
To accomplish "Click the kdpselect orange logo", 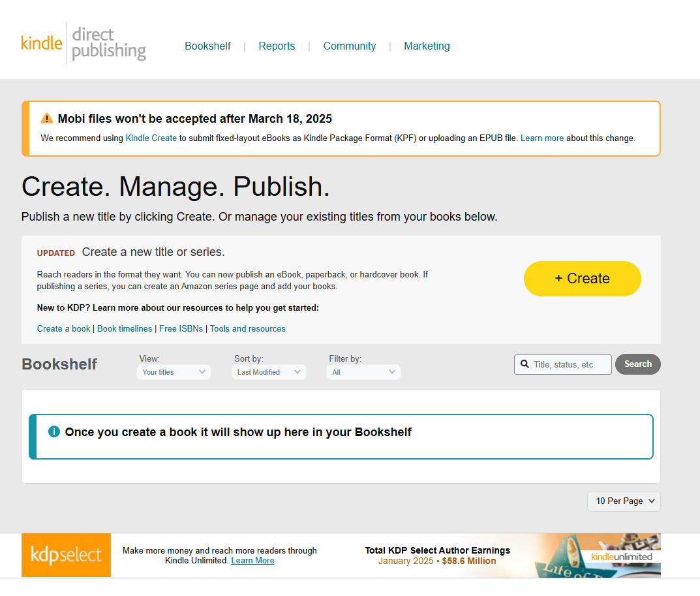I will pos(66,555).
